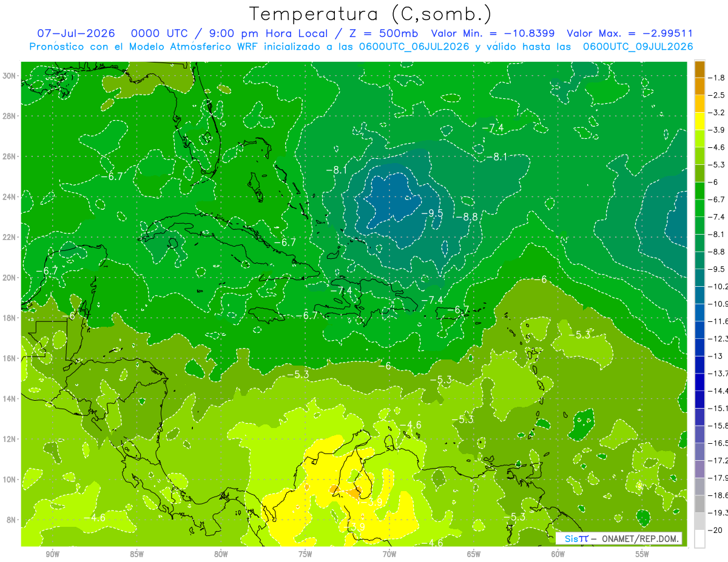Click the -8.8 contour label on map
Screen dimensions: 728x562
(467, 217)
